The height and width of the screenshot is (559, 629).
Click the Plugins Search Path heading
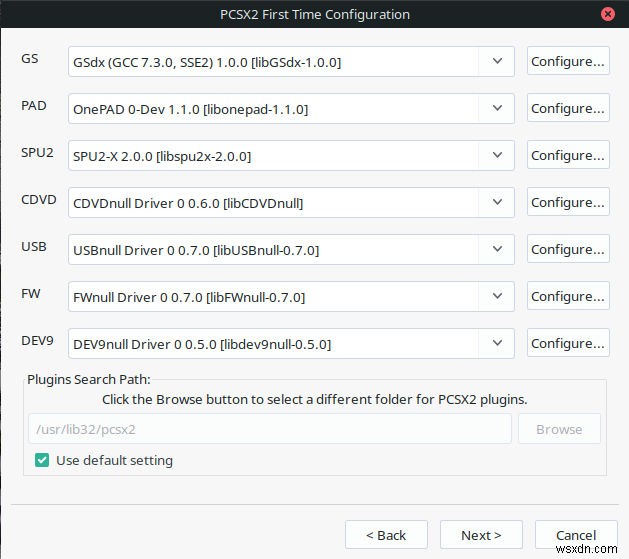pos(89,379)
